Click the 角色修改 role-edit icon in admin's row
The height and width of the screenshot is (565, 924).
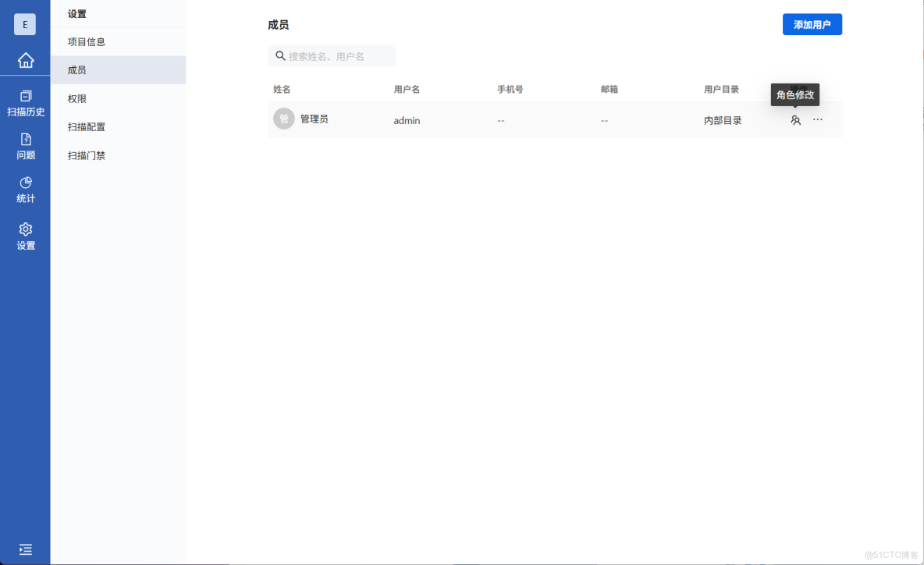click(795, 120)
